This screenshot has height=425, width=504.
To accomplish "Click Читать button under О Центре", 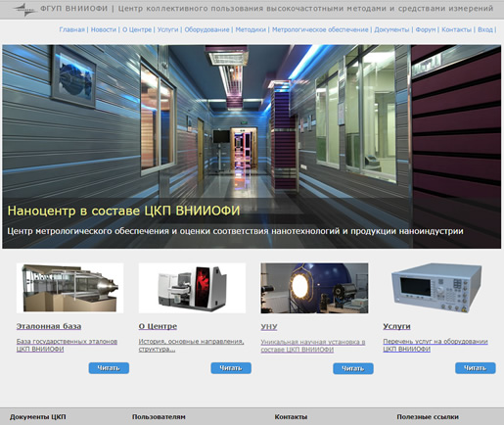I will (231, 368).
